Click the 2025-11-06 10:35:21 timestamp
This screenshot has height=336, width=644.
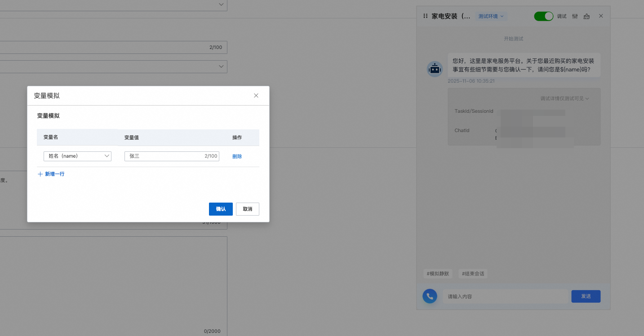471,81
